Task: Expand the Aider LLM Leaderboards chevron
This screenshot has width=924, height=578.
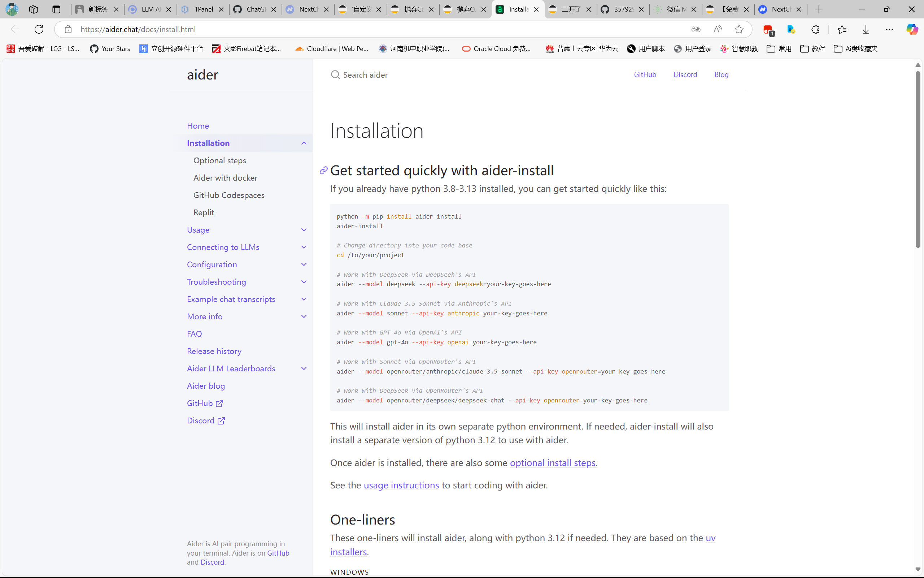Action: coord(304,368)
